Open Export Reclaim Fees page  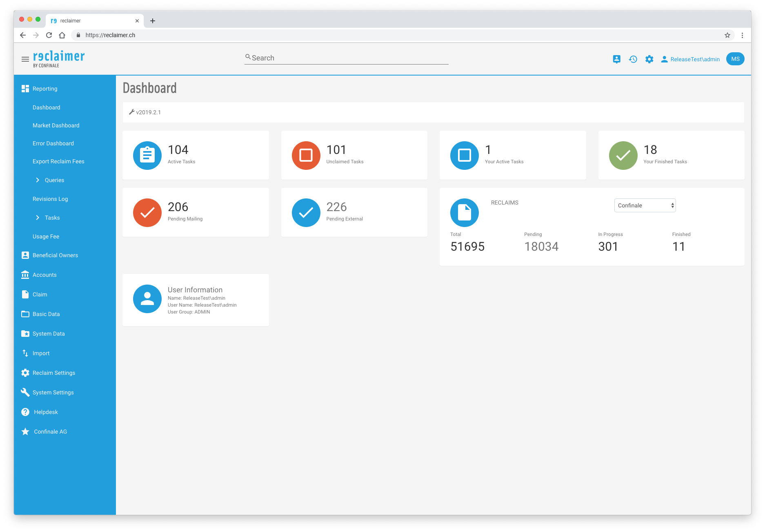point(58,161)
